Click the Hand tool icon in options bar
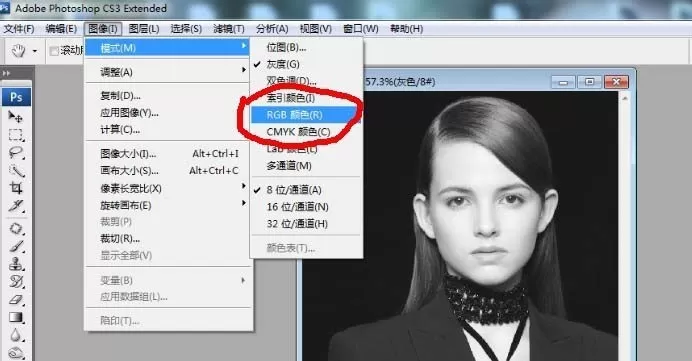 (18, 51)
